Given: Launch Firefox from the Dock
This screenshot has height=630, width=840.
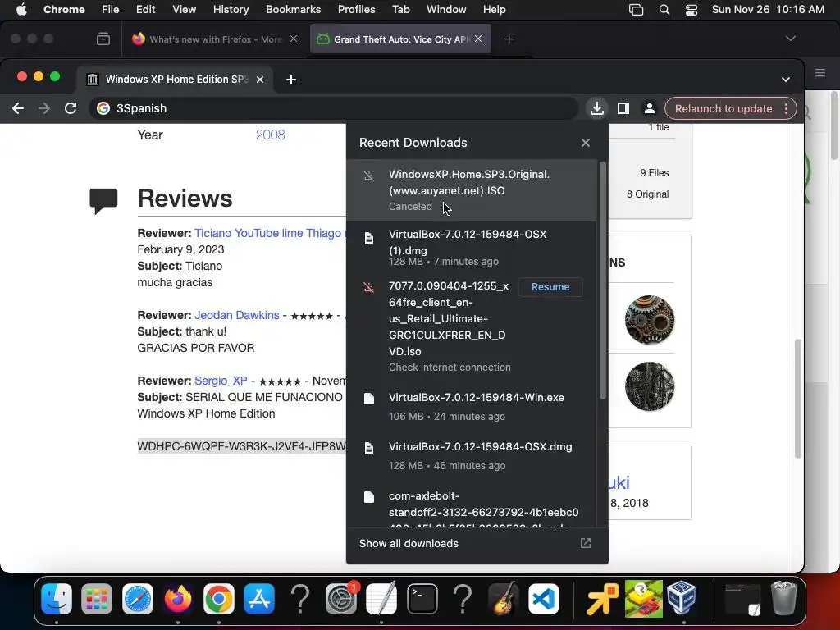Looking at the screenshot, I should click(178, 598).
